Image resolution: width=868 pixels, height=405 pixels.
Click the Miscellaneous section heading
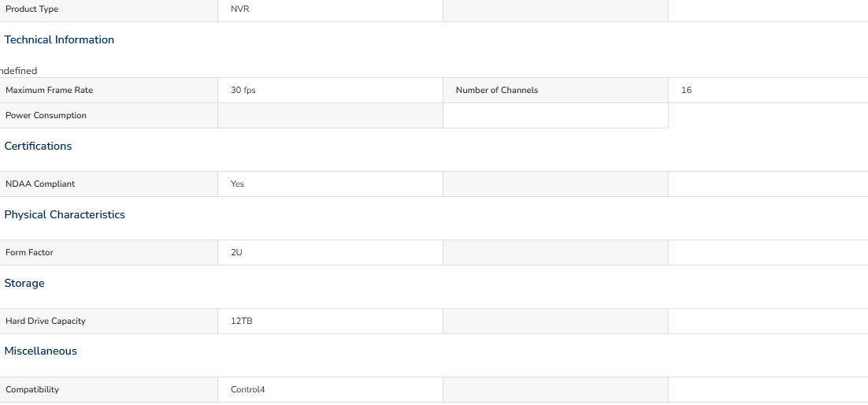(x=40, y=351)
